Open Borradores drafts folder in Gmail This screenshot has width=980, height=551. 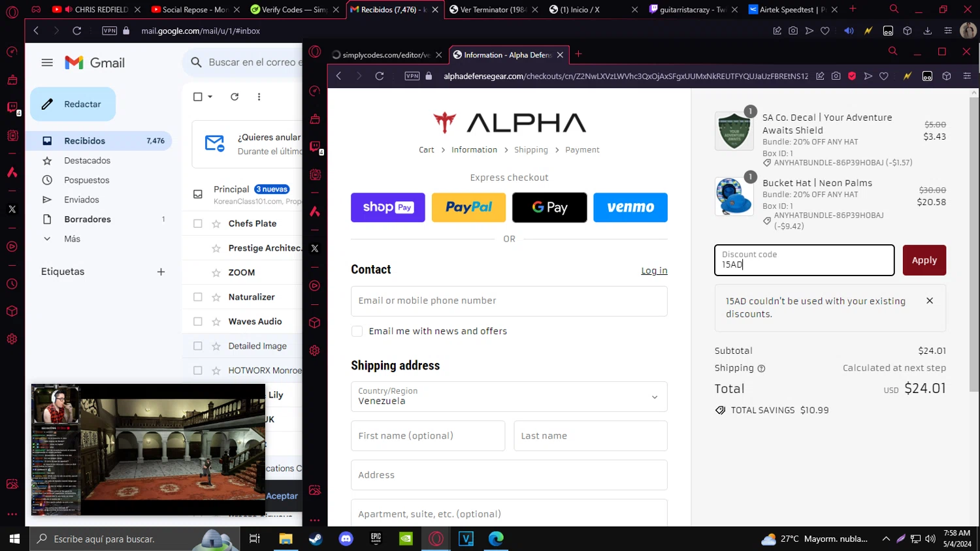pyautogui.click(x=88, y=219)
